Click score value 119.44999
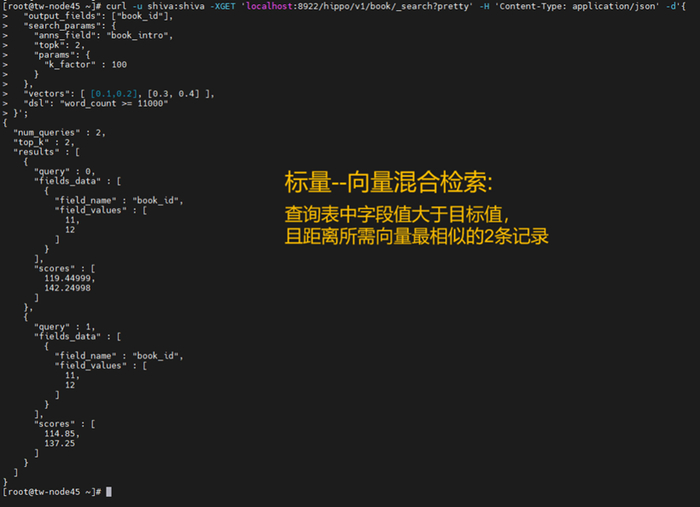Viewport: 700px width, 507px height. click(69, 278)
